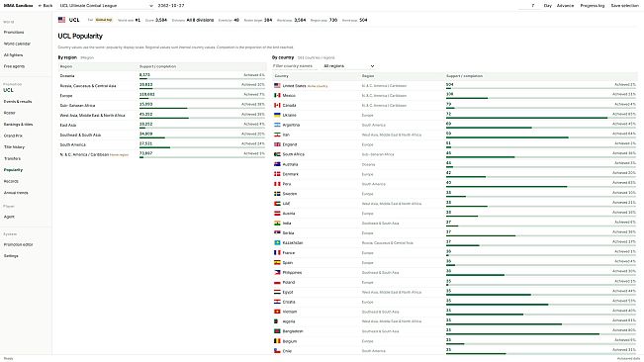Viewport: 644px width, 362px height.
Task: Click the Back button
Action: [x=46, y=6]
